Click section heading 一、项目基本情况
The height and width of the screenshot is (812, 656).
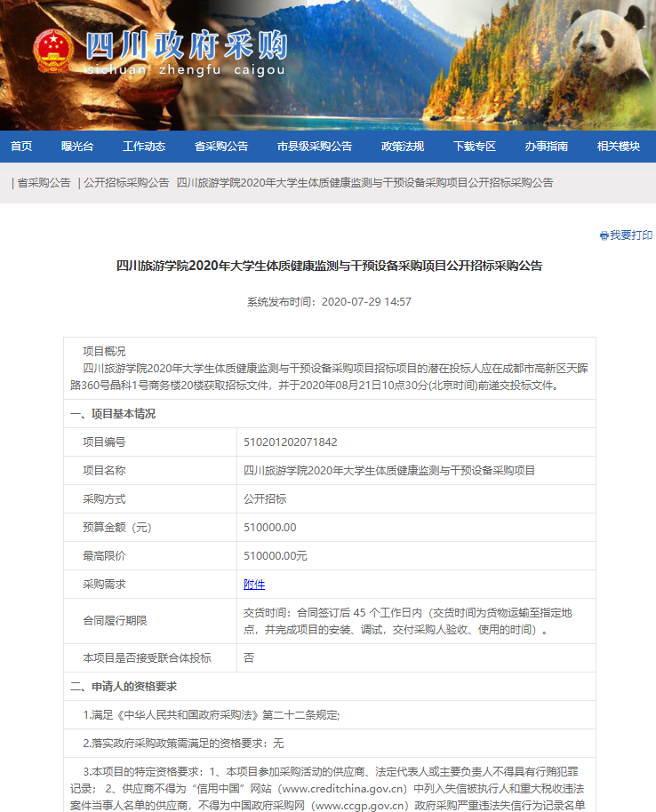(x=113, y=414)
